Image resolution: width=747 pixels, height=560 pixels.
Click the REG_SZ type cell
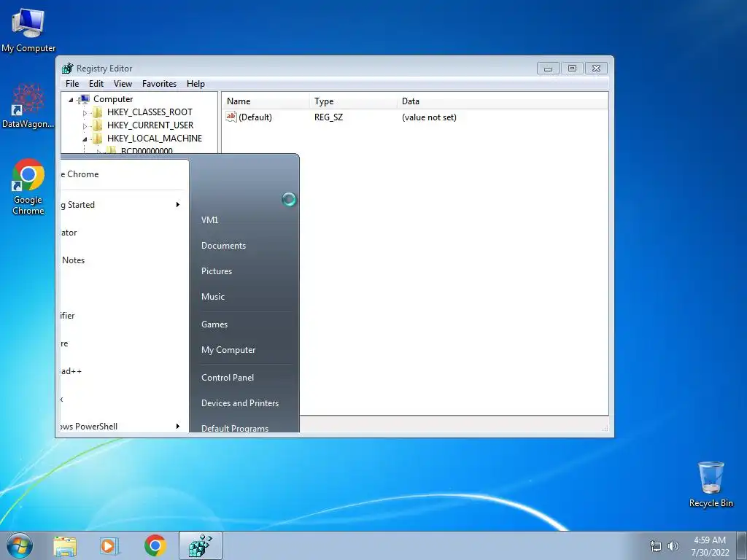(328, 117)
